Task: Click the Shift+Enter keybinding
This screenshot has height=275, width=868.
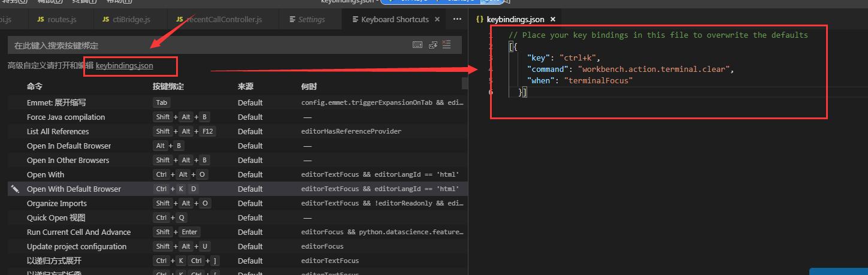Action: pos(177,232)
